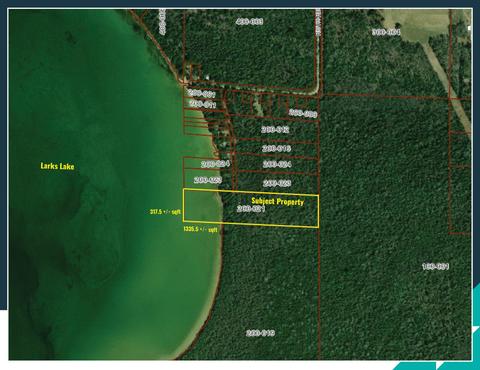Click parcel number inside Subject Property box
480x370 pixels.
[x=251, y=209]
